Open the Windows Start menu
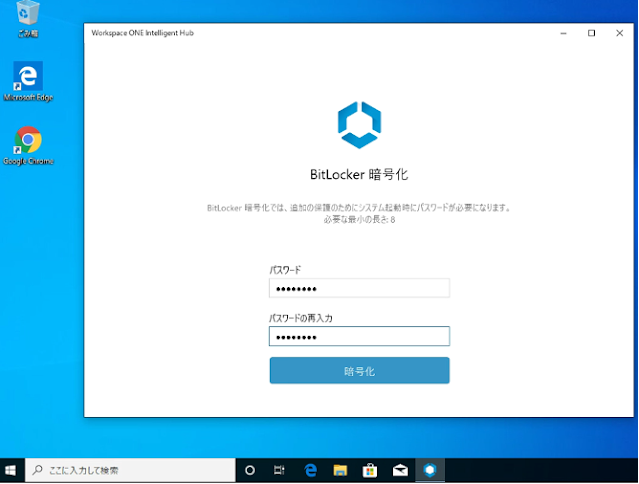This screenshot has width=639, height=484. click(x=11, y=471)
